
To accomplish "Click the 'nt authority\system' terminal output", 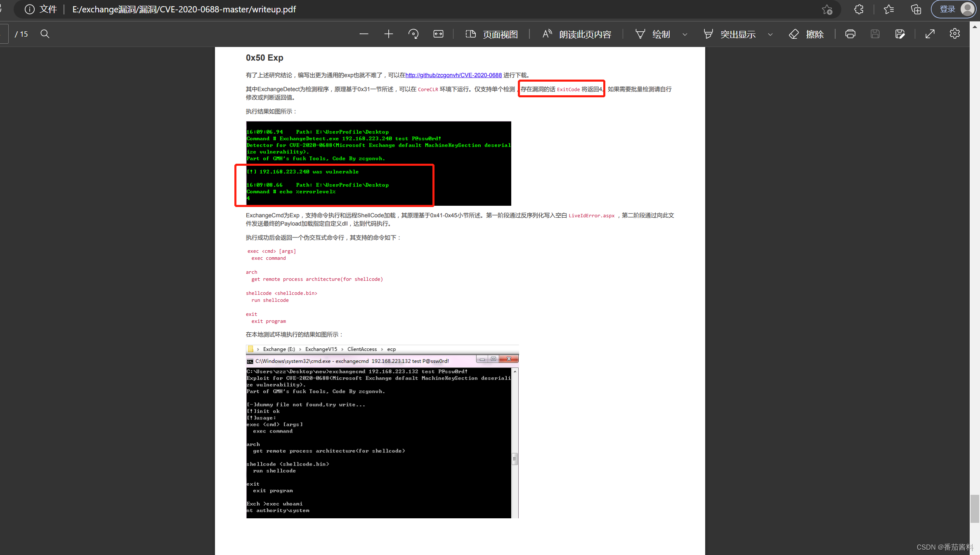I will (278, 510).
